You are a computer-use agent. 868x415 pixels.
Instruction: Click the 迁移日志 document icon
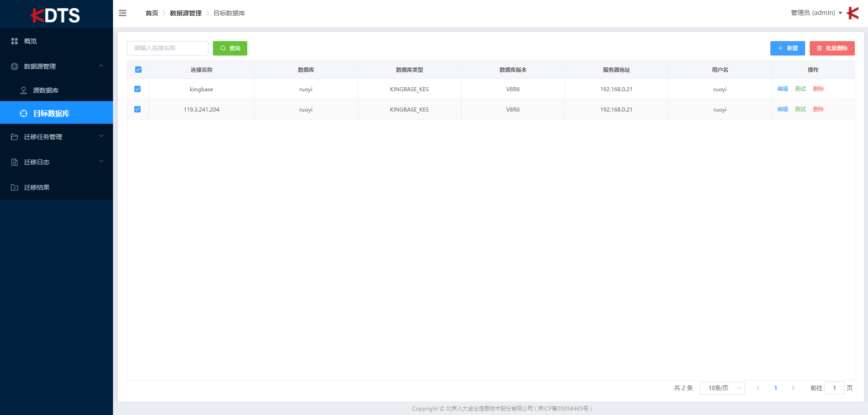14,162
